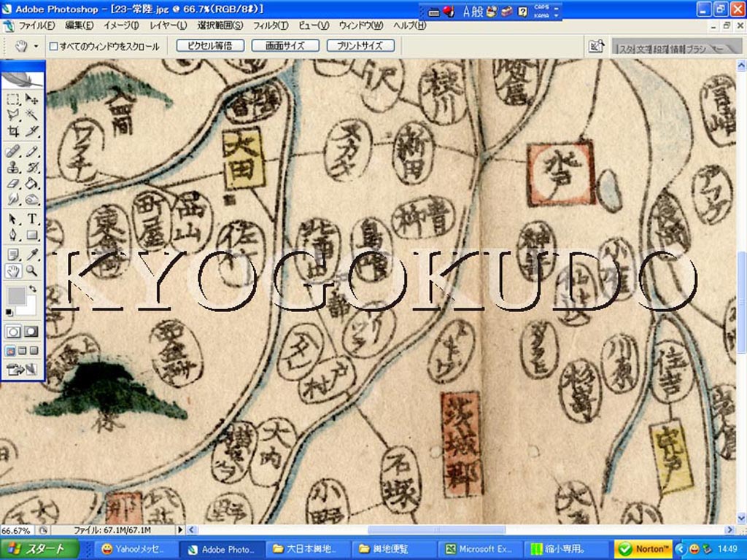Click the palette well tabs in options bar
747x560 pixels.
coord(676,47)
